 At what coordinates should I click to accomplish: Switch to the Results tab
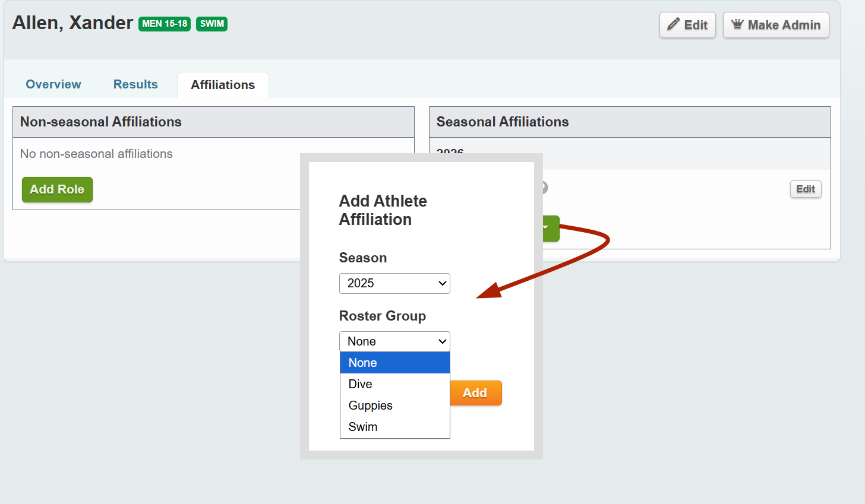[135, 84]
